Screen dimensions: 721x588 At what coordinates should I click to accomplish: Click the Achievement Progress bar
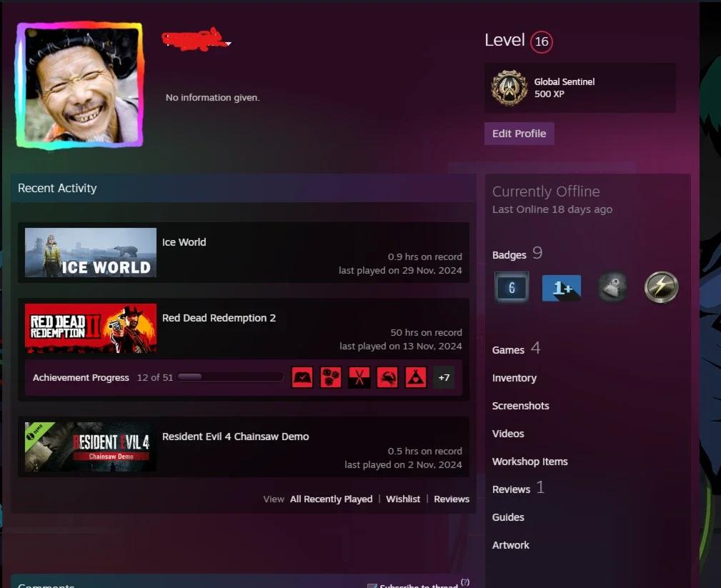click(x=230, y=377)
